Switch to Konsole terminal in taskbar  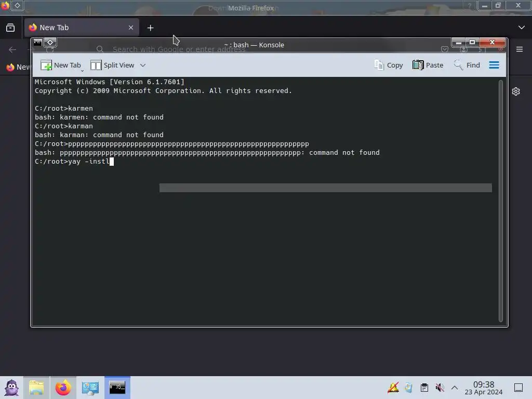pos(117,388)
